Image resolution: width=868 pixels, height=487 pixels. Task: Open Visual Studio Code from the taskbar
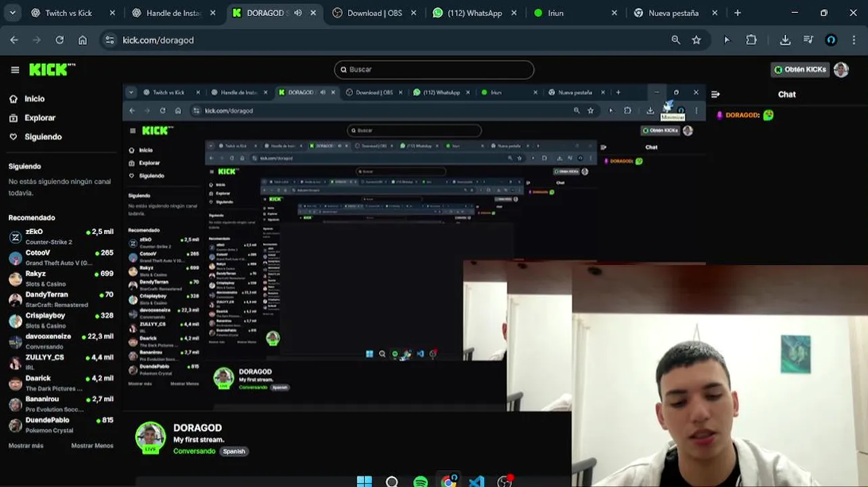pyautogui.click(x=477, y=482)
